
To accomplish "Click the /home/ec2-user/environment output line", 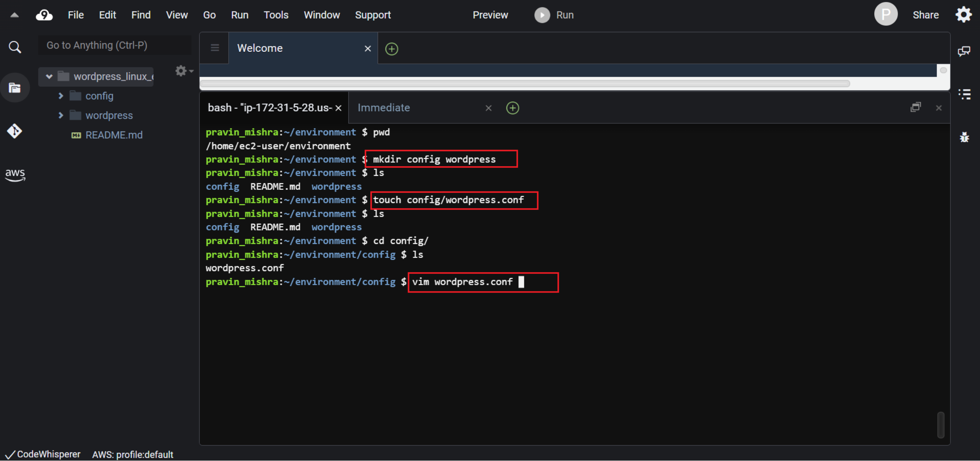I will [x=278, y=146].
